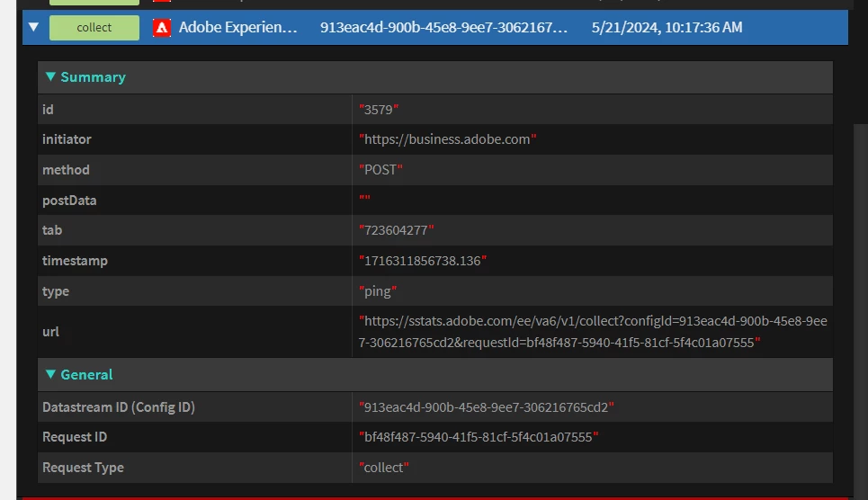Select the 1716311856738.136 timestamp value

(x=423, y=261)
